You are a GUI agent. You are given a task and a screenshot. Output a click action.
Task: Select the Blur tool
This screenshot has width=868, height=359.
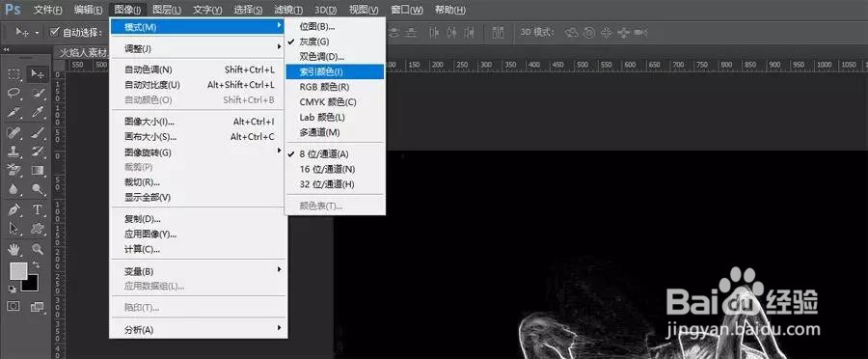[x=14, y=189]
